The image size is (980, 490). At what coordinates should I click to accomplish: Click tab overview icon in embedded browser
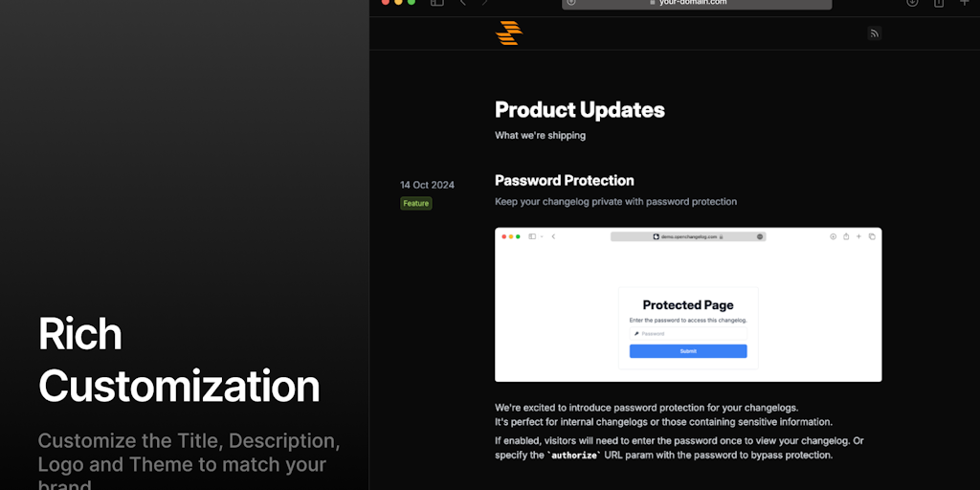point(872,236)
